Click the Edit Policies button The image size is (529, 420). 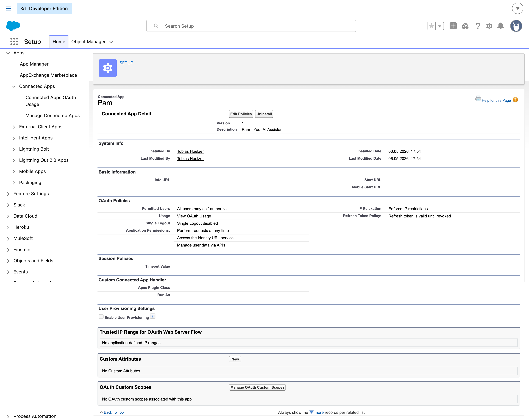pyautogui.click(x=241, y=114)
